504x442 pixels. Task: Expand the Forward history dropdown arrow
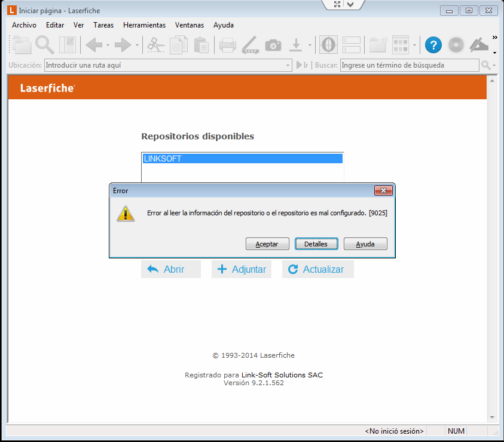pos(137,45)
